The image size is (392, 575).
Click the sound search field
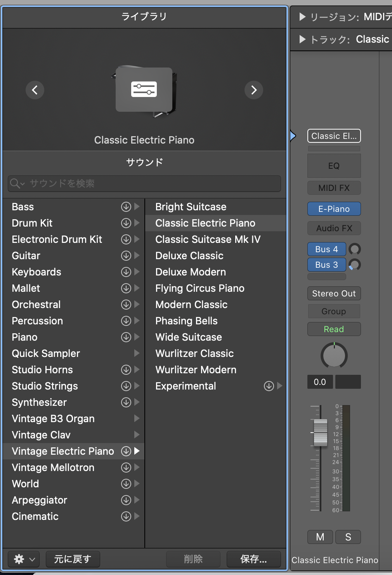tap(144, 184)
